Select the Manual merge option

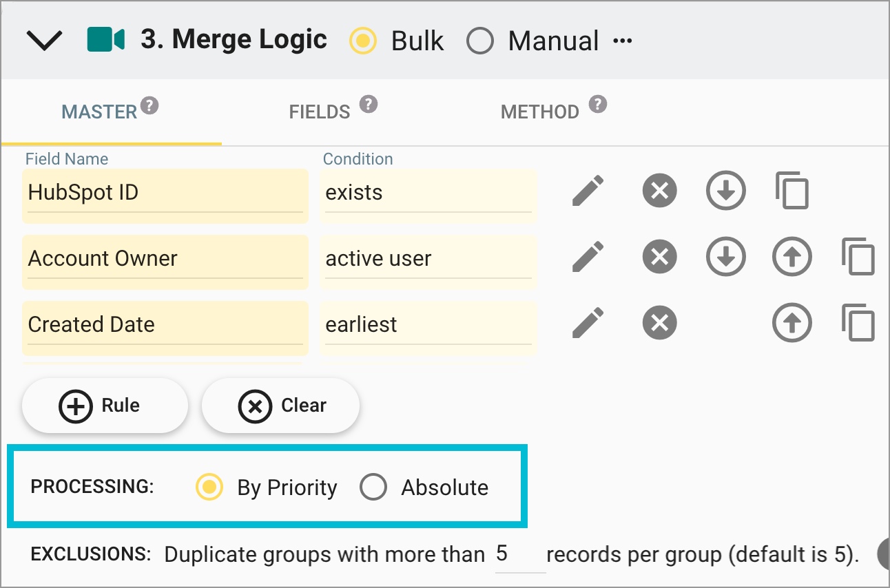pyautogui.click(x=480, y=41)
